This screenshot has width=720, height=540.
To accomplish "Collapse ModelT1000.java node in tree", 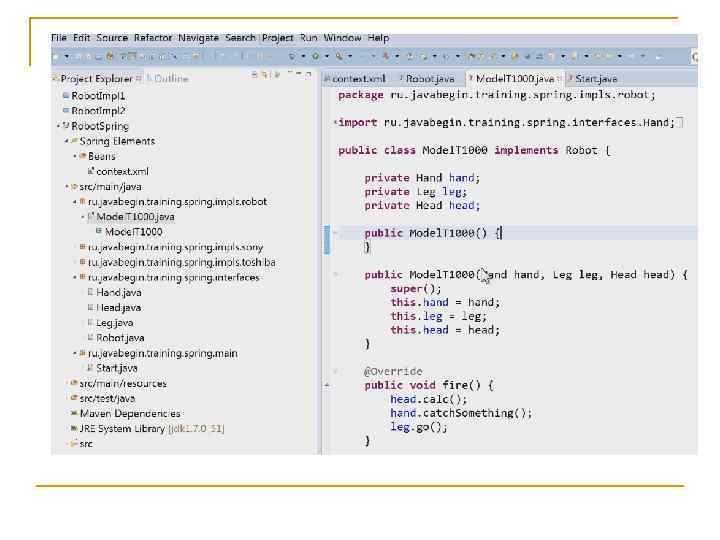I will pos(83,217).
